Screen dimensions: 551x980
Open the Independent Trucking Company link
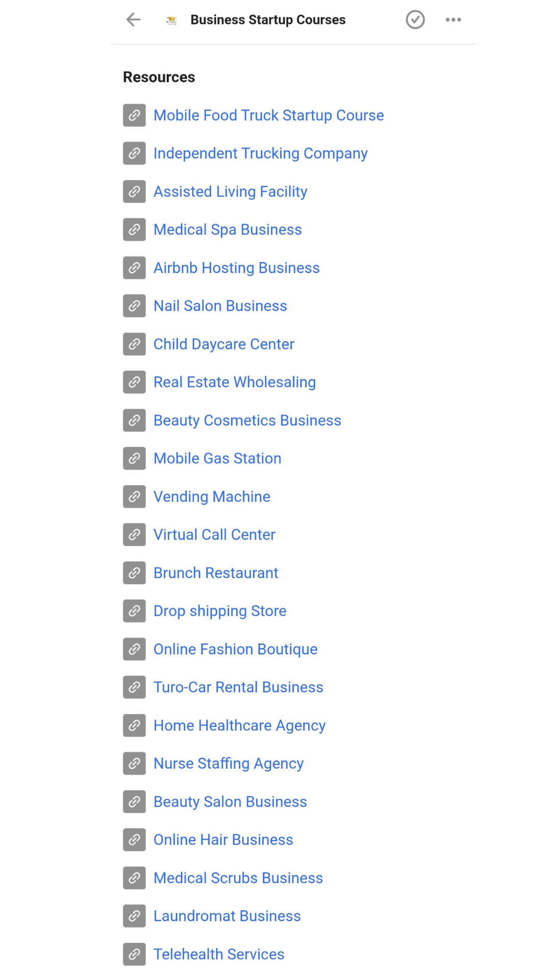click(260, 154)
